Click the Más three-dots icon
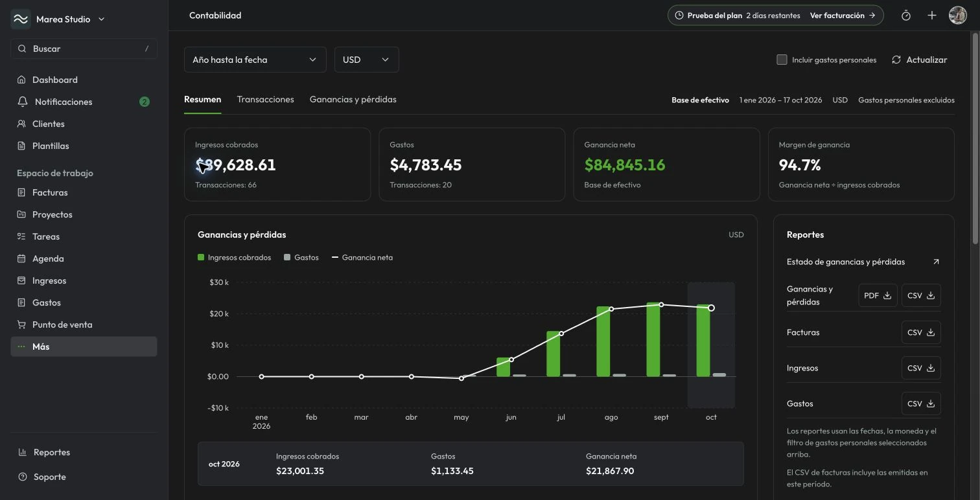This screenshot has width=980, height=500. coord(21,347)
